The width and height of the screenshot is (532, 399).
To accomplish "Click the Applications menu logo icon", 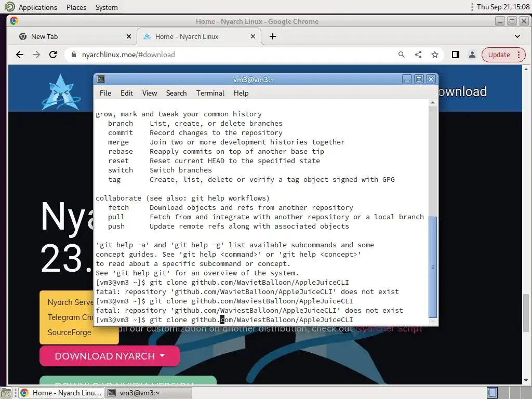I will (9, 7).
